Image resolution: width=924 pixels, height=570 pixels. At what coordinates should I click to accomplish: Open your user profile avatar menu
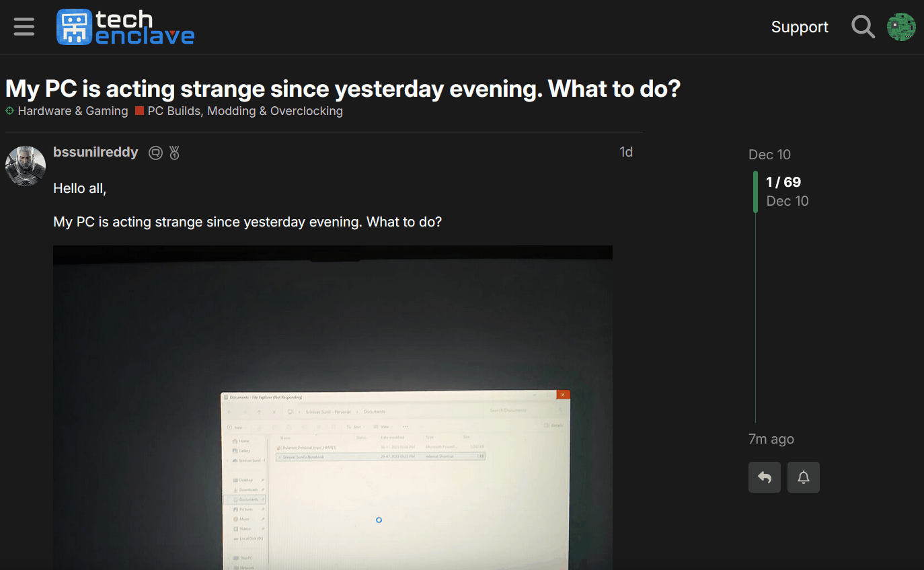click(901, 27)
